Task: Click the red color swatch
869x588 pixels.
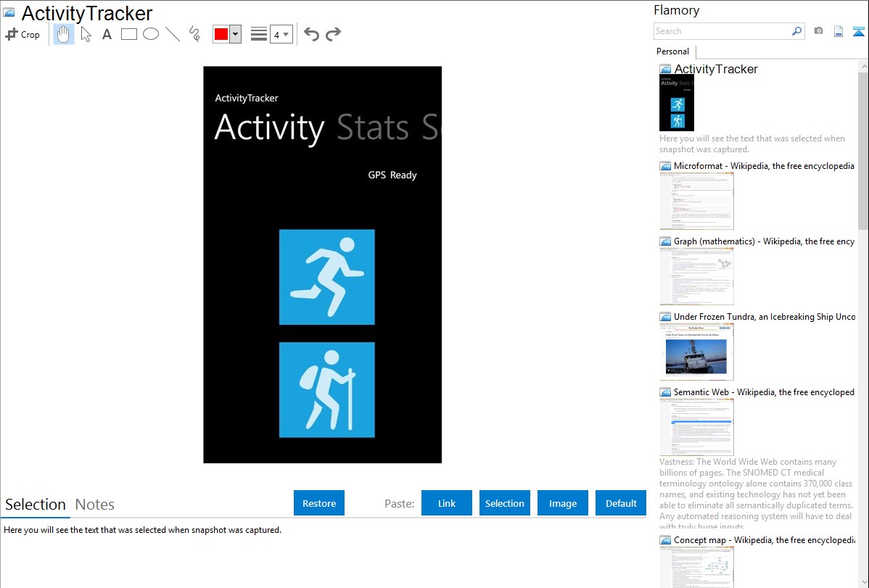Action: [x=221, y=34]
